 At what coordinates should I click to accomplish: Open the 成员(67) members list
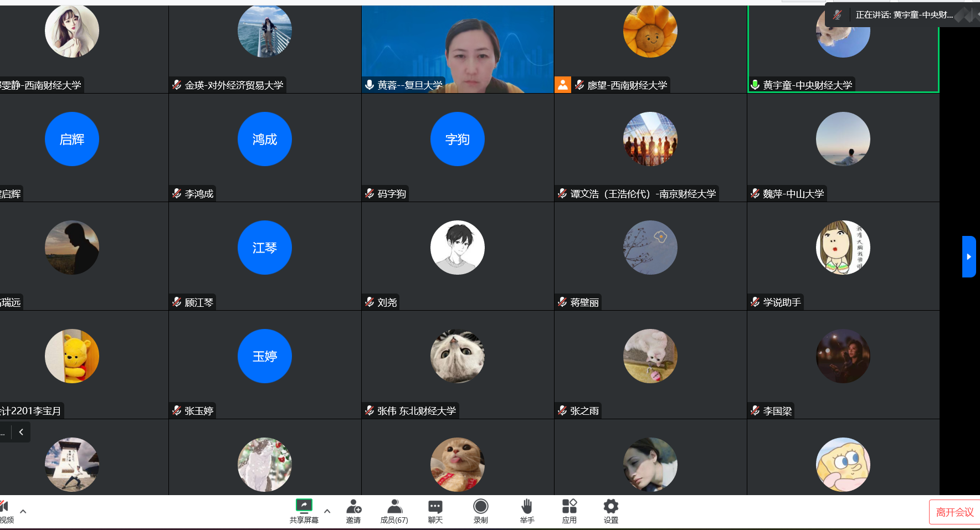click(394, 506)
